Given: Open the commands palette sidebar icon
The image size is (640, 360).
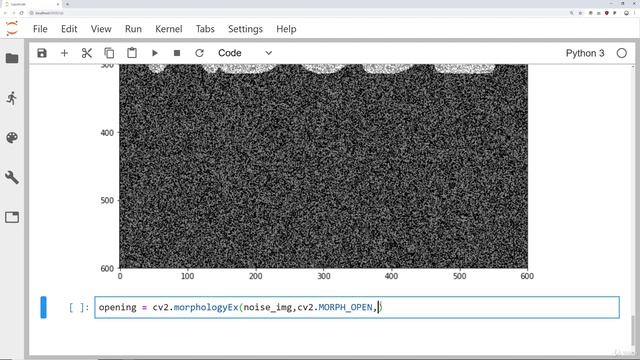Looking at the screenshot, I should pos(12,138).
